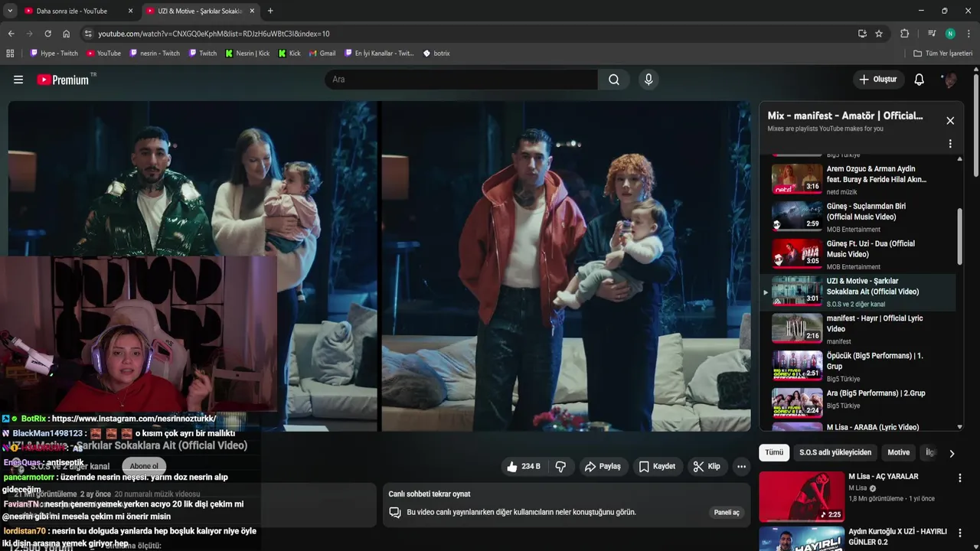This screenshot has height=551, width=980.
Task: Open M Lisa - AÇ YARALAR thumbnail
Action: click(801, 496)
